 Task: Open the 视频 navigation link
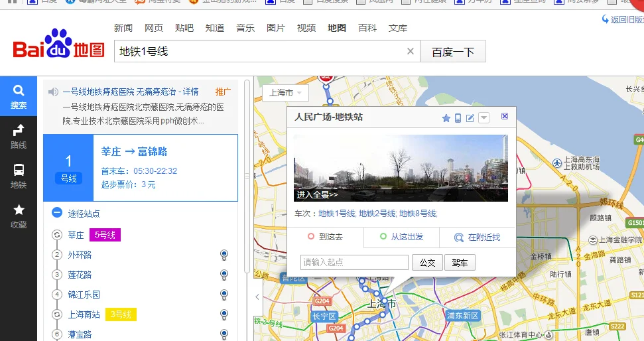[306, 28]
